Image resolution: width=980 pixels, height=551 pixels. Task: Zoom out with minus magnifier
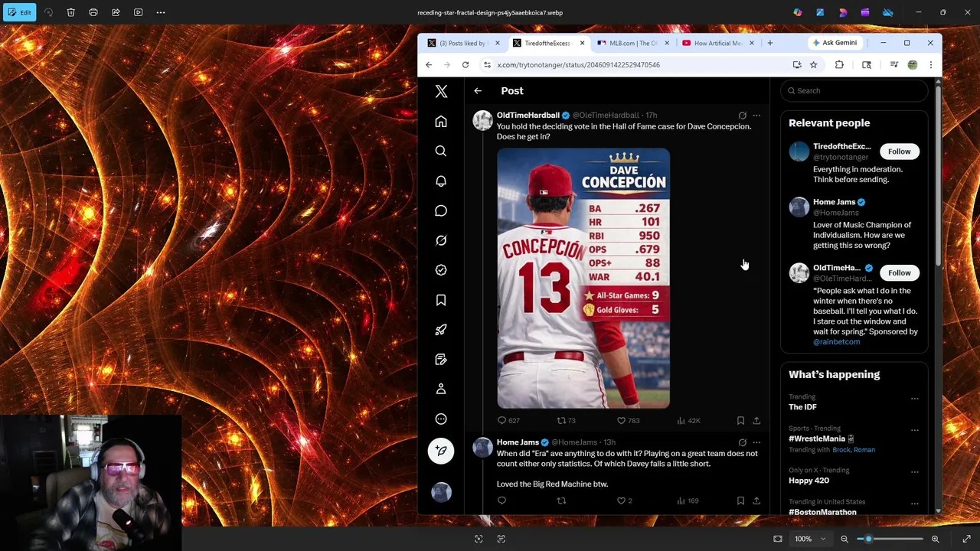844,539
